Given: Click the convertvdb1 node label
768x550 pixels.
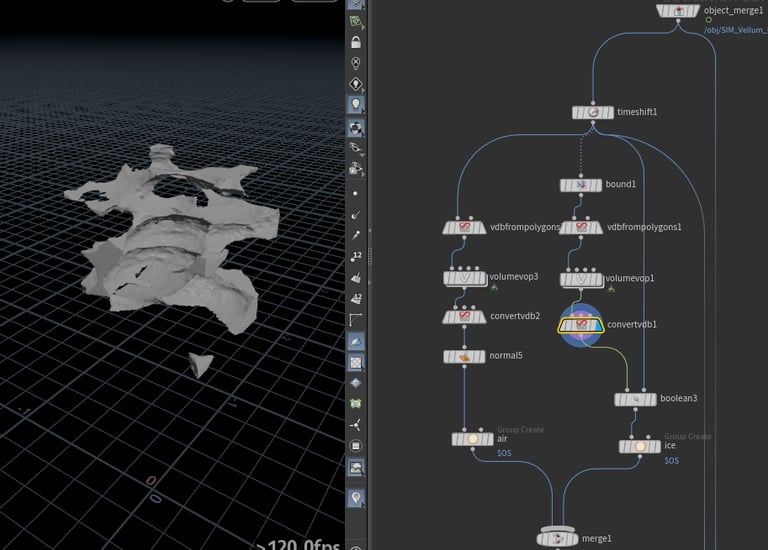Looking at the screenshot, I should [x=632, y=324].
